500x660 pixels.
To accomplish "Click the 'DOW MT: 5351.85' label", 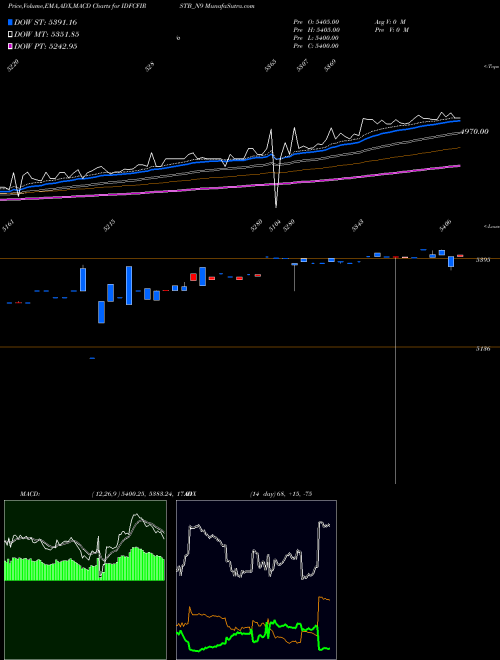I will (x=47, y=34).
